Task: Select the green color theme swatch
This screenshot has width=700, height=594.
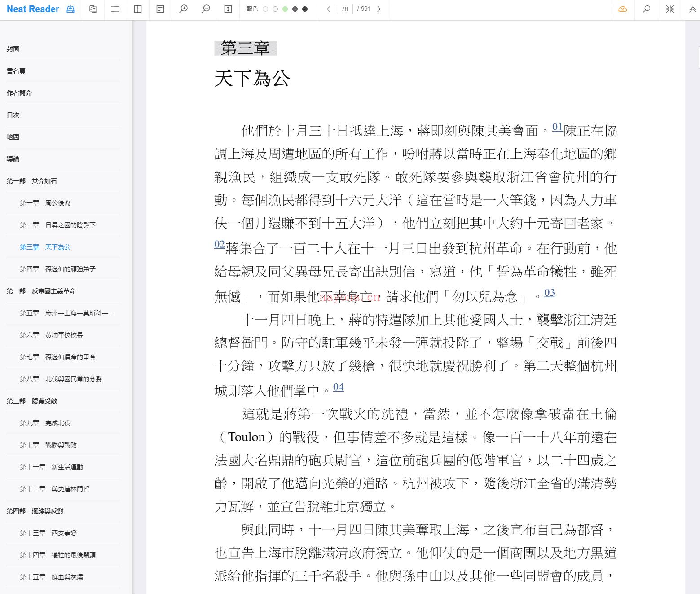Action: [x=285, y=9]
